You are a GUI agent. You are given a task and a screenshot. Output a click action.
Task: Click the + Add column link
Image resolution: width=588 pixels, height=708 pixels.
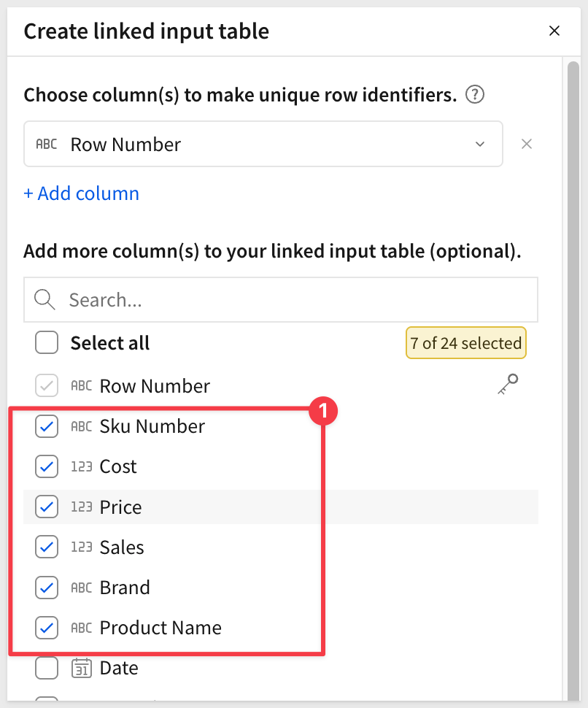[x=81, y=193]
